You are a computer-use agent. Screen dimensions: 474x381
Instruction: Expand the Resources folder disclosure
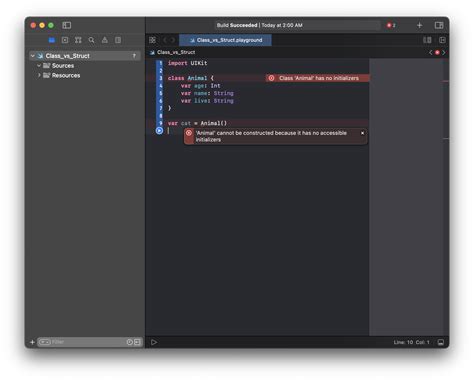(39, 75)
